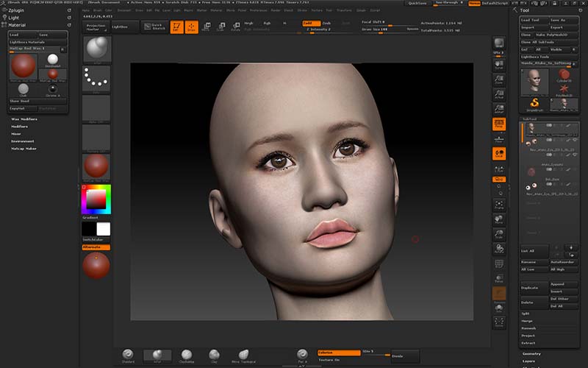Toggle the L.Sym button
Viewport: 588px width, 368px height.
499,169
